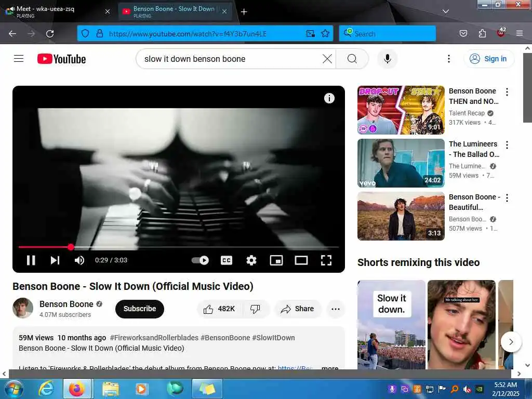Open Benson Boone channel avatar
The height and width of the screenshot is (399, 532).
23,308
